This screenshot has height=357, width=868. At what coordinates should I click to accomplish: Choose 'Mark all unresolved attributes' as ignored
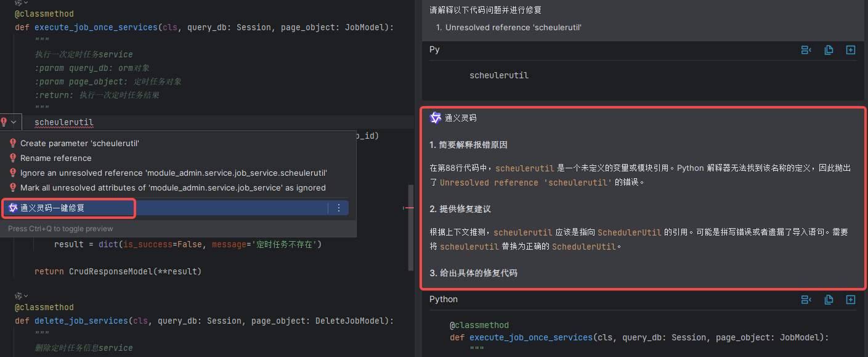pos(172,187)
